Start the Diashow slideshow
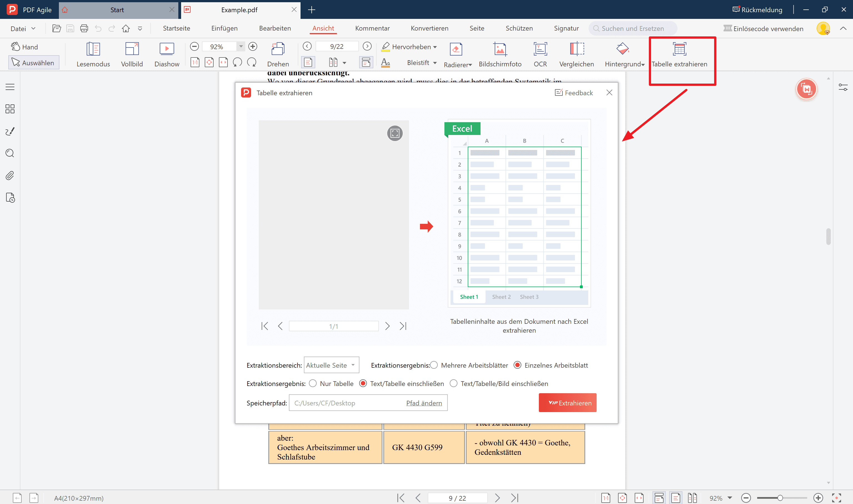This screenshot has height=504, width=853. (x=167, y=54)
